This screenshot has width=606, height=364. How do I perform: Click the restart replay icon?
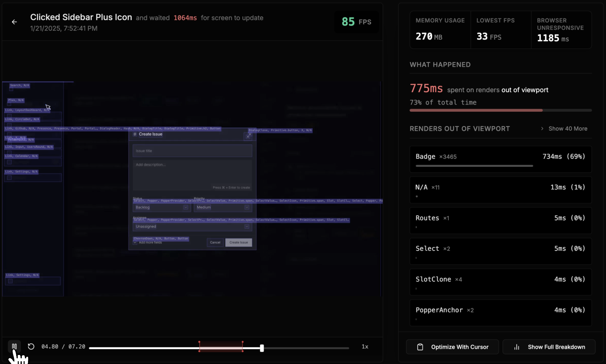coord(31,346)
